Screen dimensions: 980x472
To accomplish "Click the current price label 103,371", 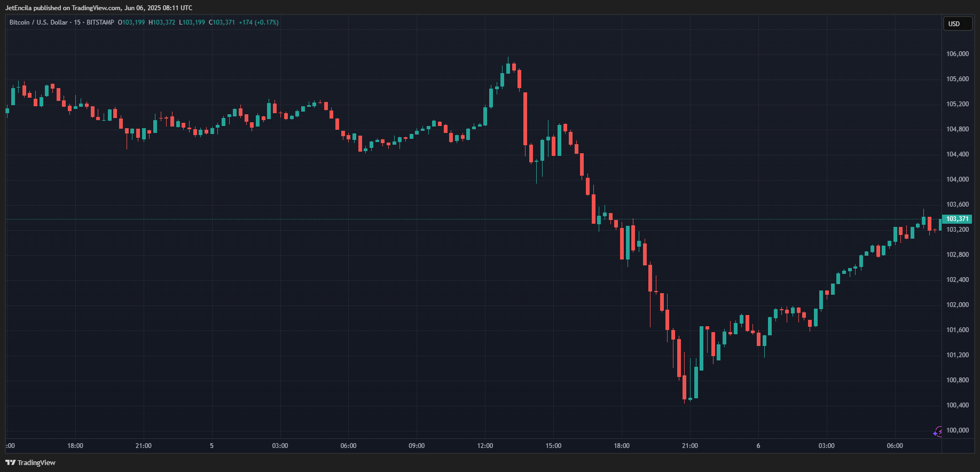I will click(957, 219).
